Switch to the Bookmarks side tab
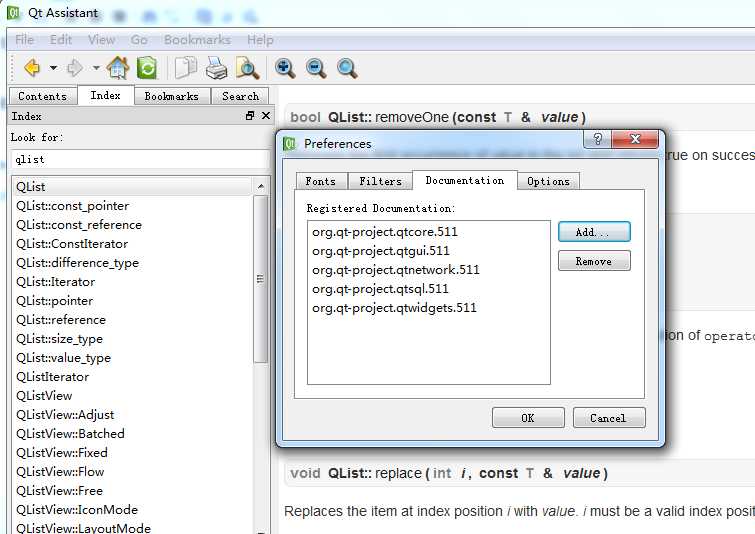755x534 pixels. 171,96
